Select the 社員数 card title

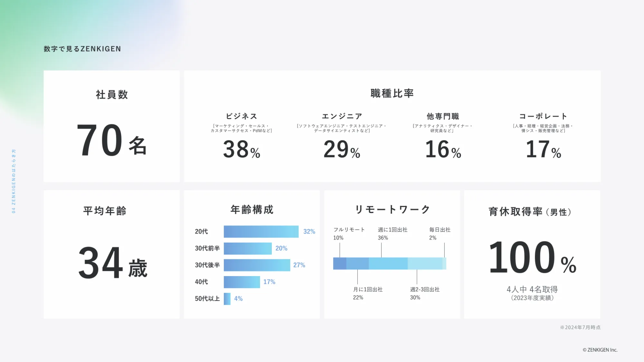pyautogui.click(x=112, y=95)
